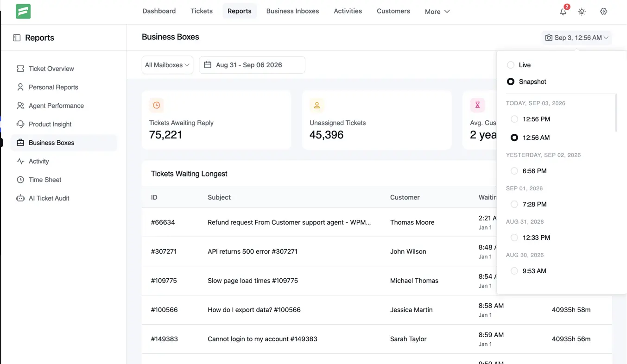
Task: Click the hourglass icon on the Avg. card
Action: click(477, 106)
